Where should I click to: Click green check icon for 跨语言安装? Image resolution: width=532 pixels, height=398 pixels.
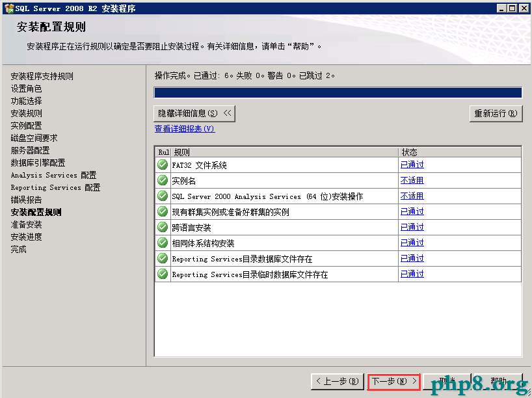click(x=163, y=227)
